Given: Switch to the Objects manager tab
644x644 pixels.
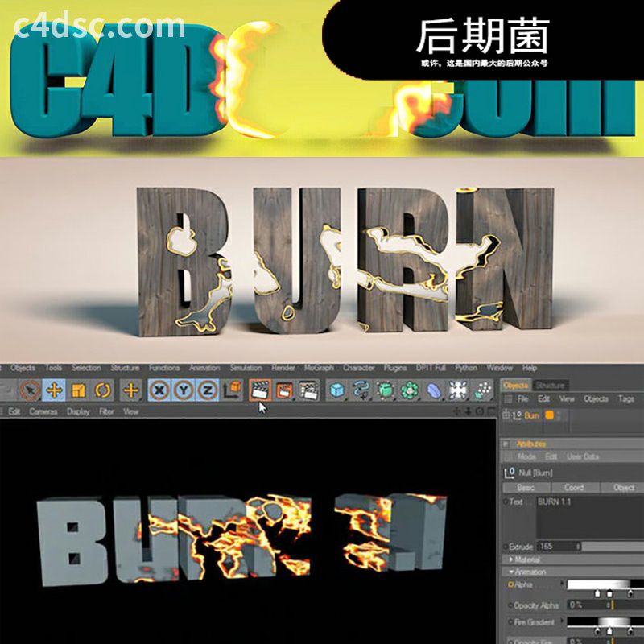Looking at the screenshot, I should tap(515, 386).
